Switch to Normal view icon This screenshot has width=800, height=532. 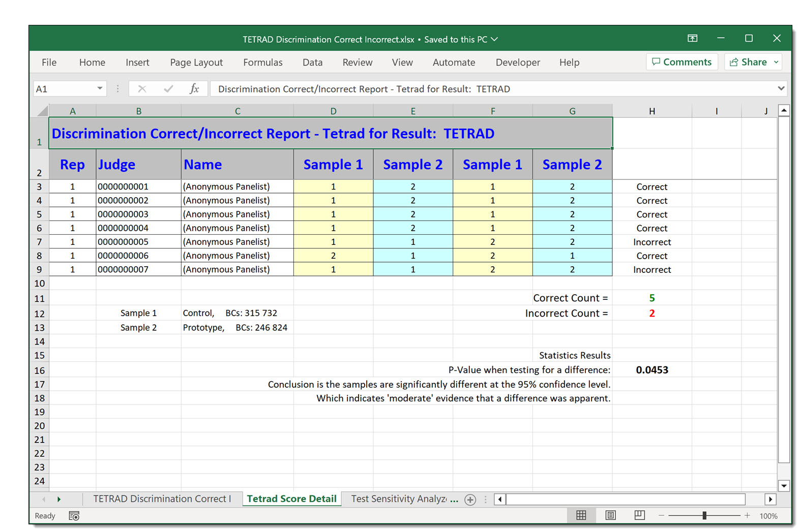[581, 515]
